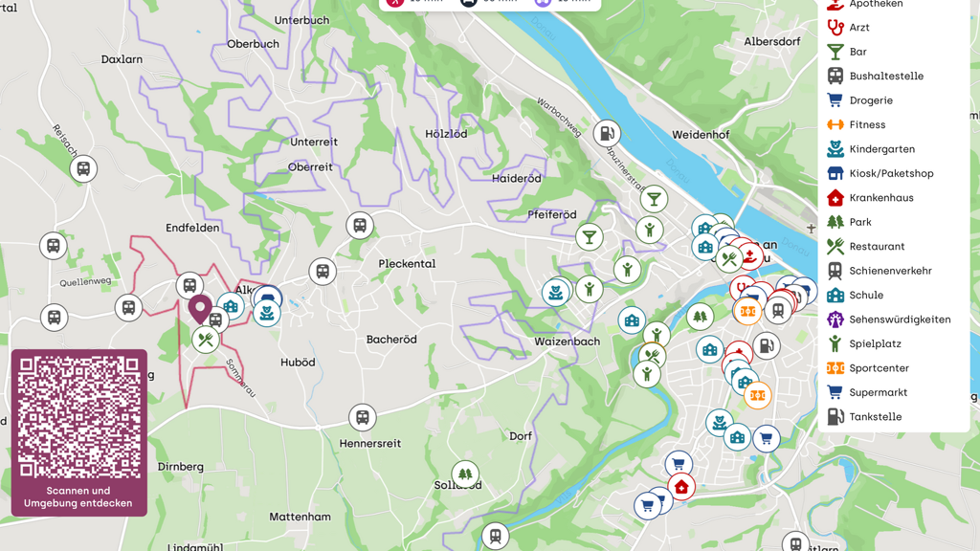Click the Krankenhaus legend item

pyautogui.click(x=880, y=198)
